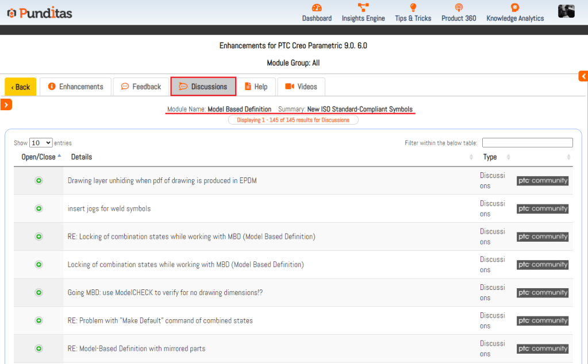This screenshot has height=364, width=588.
Task: Switch to the Enhancements tab
Action: 76,87
